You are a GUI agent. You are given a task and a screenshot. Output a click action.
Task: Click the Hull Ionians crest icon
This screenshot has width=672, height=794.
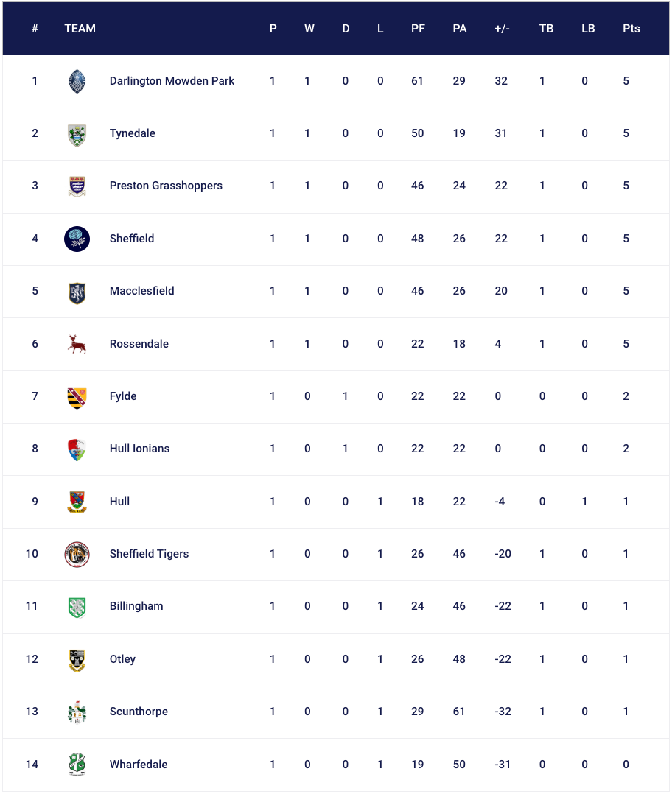pos(77,449)
